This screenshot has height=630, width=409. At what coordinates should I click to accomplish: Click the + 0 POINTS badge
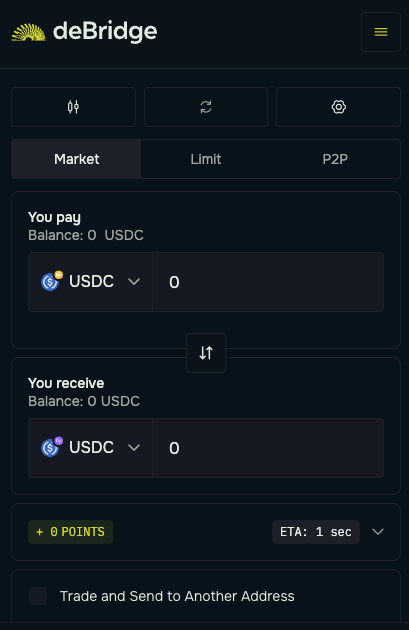tap(70, 532)
